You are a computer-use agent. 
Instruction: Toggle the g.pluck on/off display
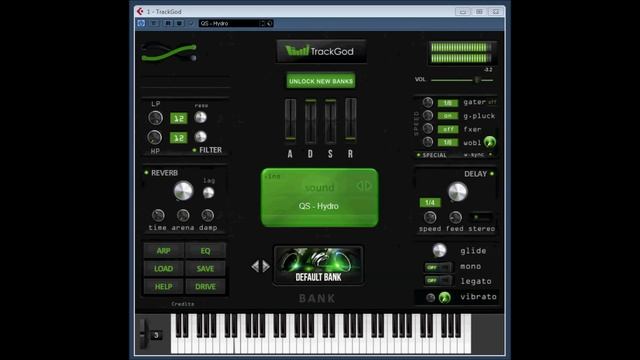pyautogui.click(x=448, y=116)
